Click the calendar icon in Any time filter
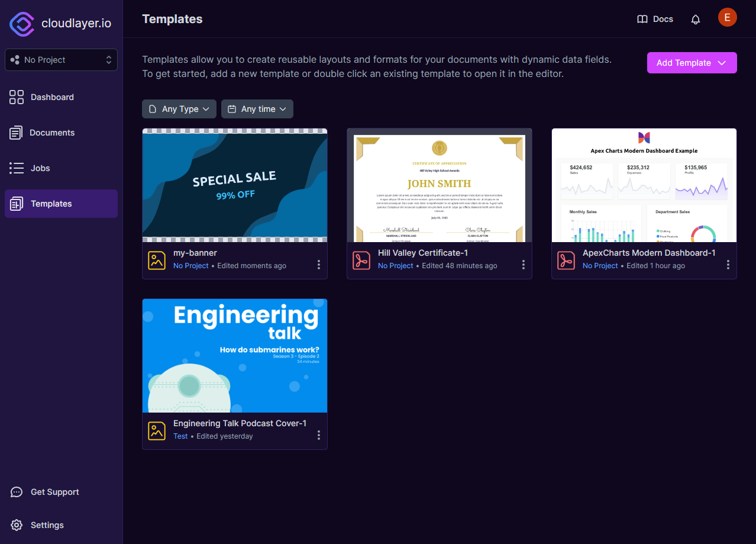Viewport: 756px width, 544px height. 232,109
